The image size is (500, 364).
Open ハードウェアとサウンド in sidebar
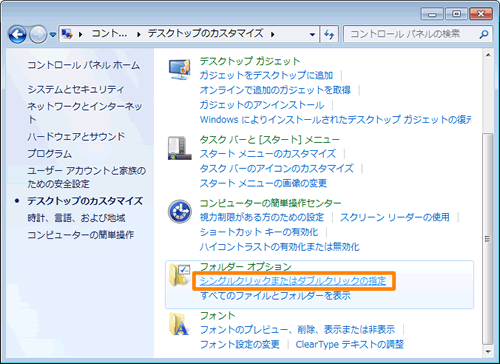(x=76, y=136)
